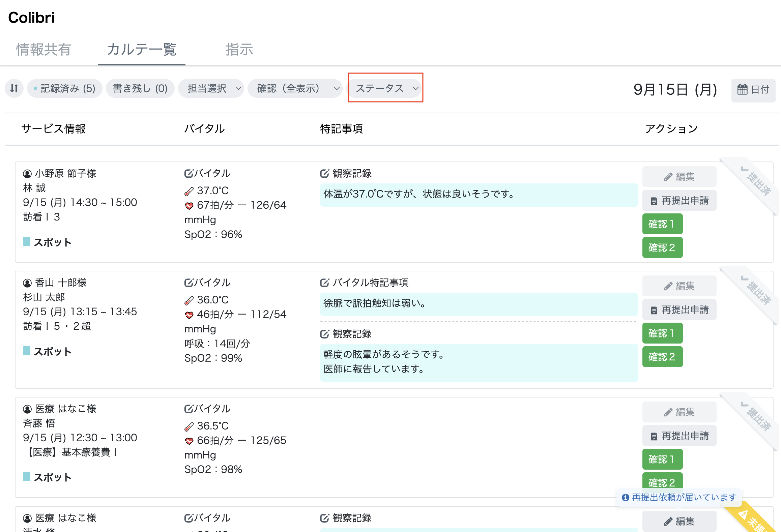The height and width of the screenshot is (532, 781).
Task: Click the スポット color swatch for 小野原
Action: pyautogui.click(x=27, y=241)
